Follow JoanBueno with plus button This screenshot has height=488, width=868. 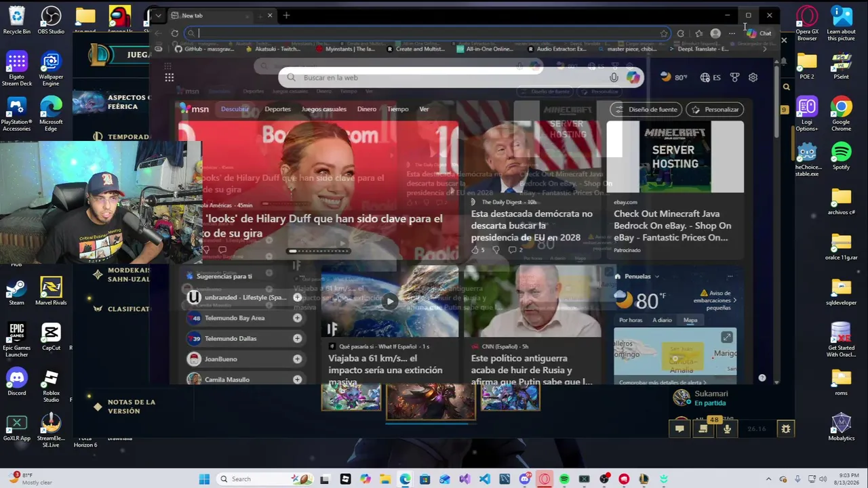click(x=297, y=359)
